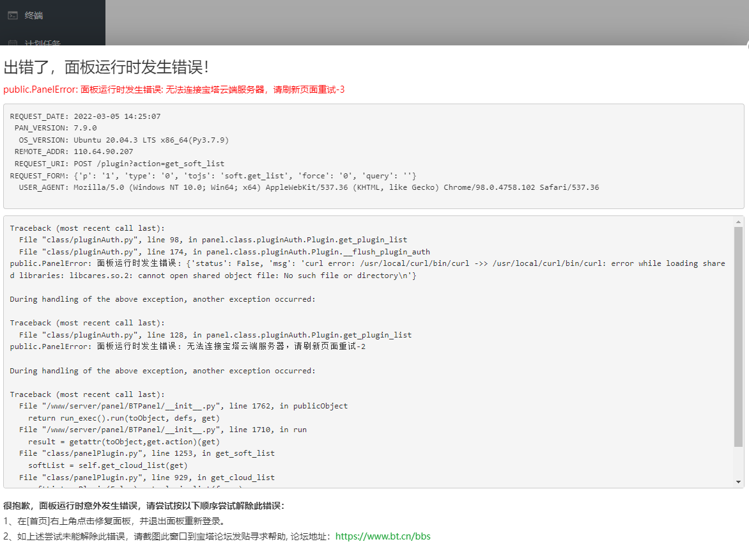Click the 请刷新页面重试-2 PanelError line
Viewport: 749px width, 560px height.
coord(188,346)
